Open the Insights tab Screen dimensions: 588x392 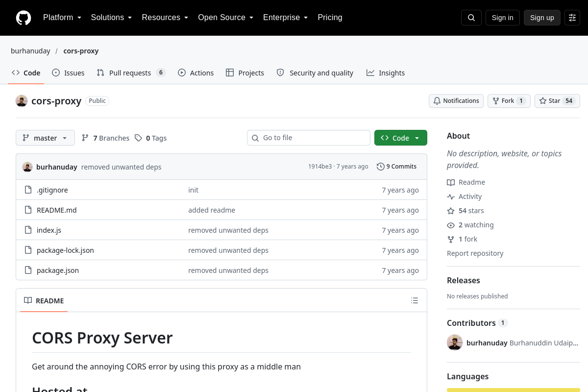click(x=386, y=73)
